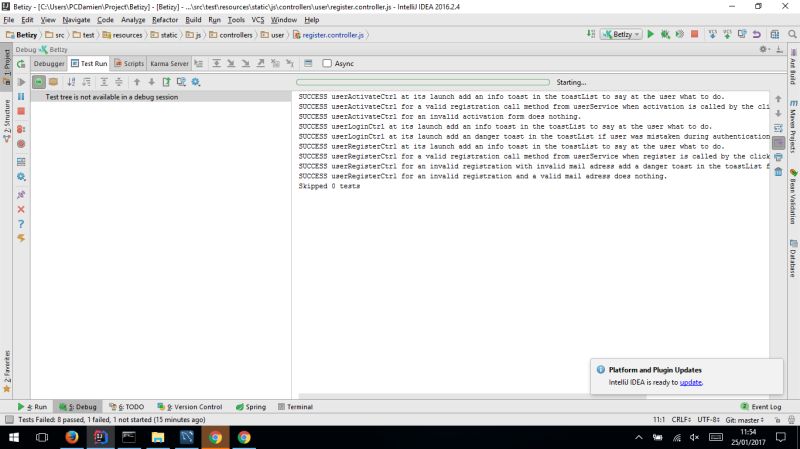Viewport: 800px width, 449px height.
Task: Open the Project Structure icon
Action: click(774, 34)
